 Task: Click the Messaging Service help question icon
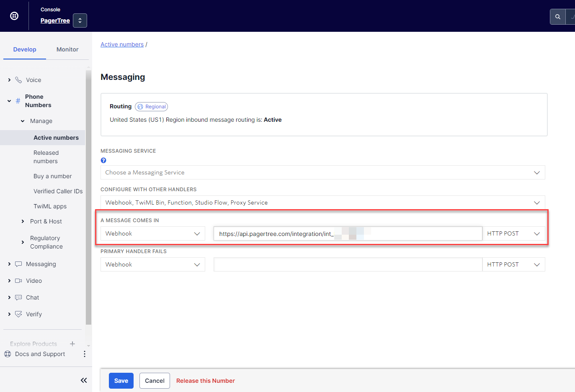click(103, 161)
